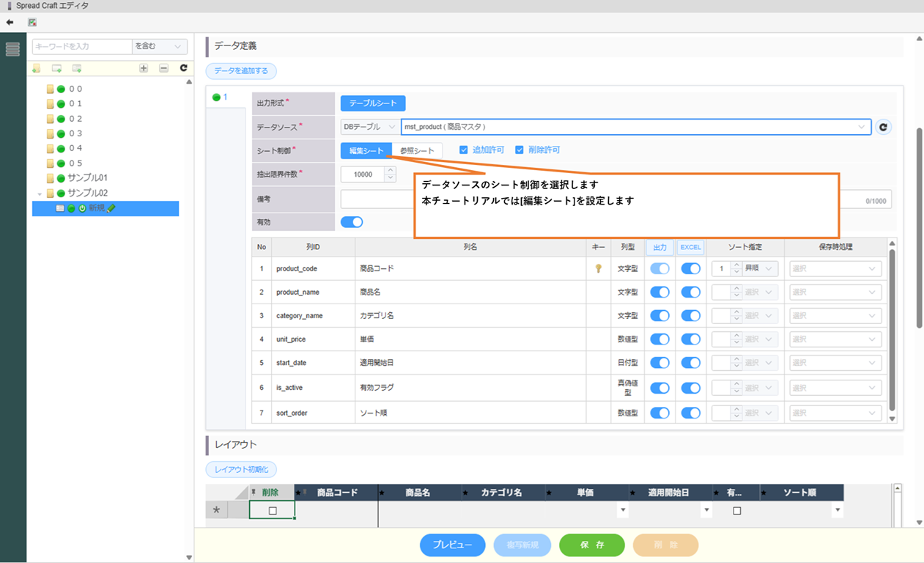Turn off the 有効 toggle switch
The height and width of the screenshot is (563, 924).
(352, 222)
